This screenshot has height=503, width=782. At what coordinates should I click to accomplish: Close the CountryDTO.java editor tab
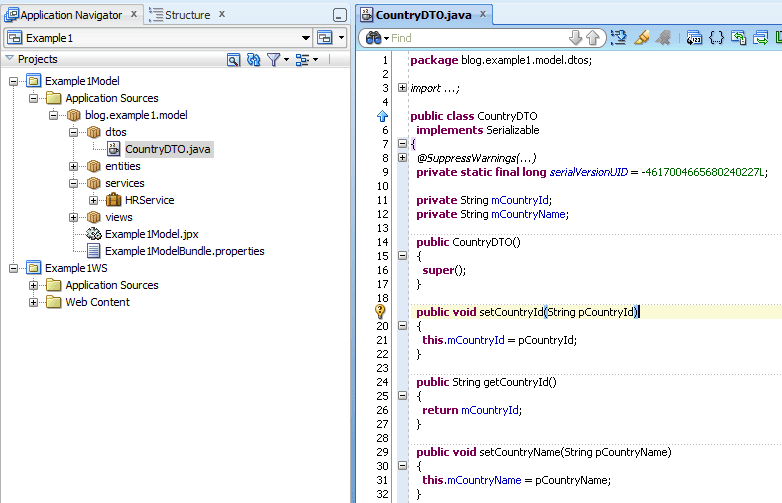pyautogui.click(x=483, y=14)
